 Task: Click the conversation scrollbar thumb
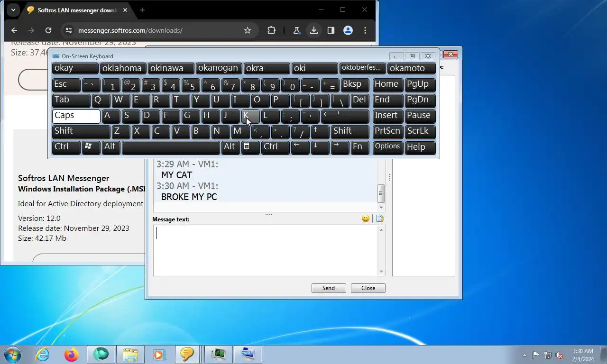click(381, 194)
